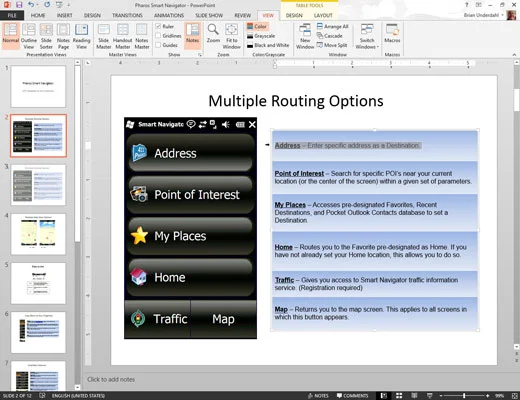Expand the Switch Windows dropdown
520x400 pixels.
pos(367,37)
